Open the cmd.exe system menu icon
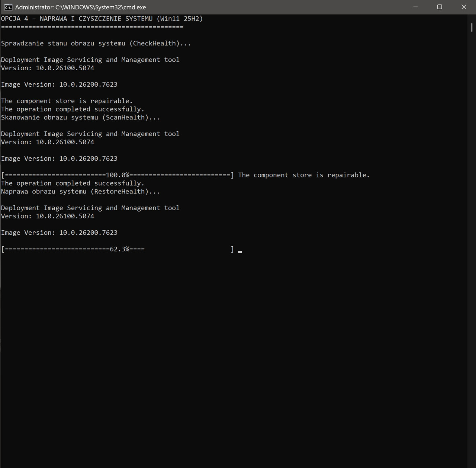This screenshot has height=468, width=476. click(x=8, y=7)
